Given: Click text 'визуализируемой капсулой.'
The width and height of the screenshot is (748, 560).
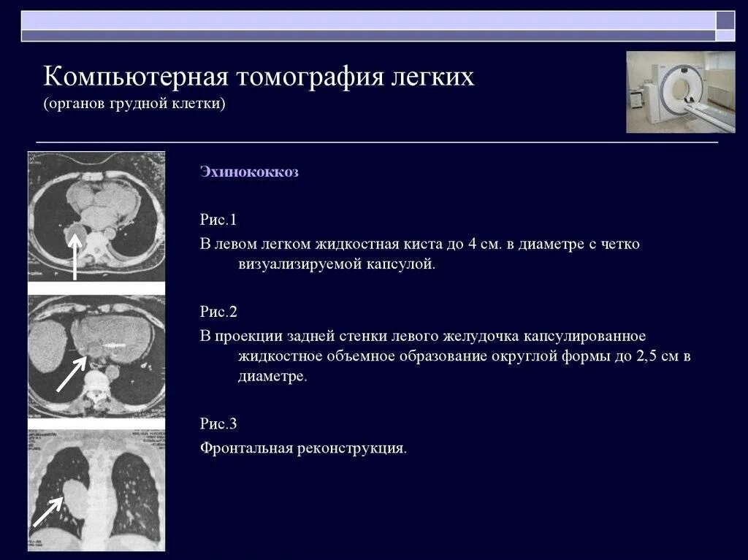Looking at the screenshot, I should (x=337, y=264).
